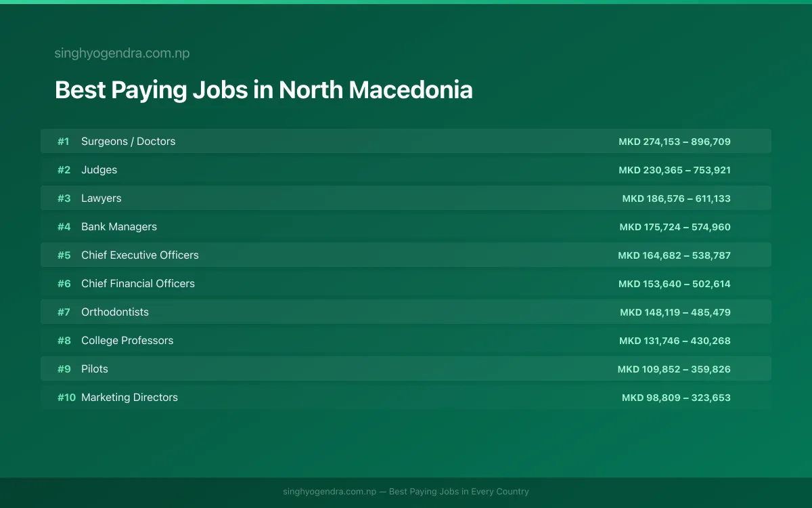Click salary MKD 186,576 – 611,133
This screenshot has height=508, width=812.
coord(677,198)
